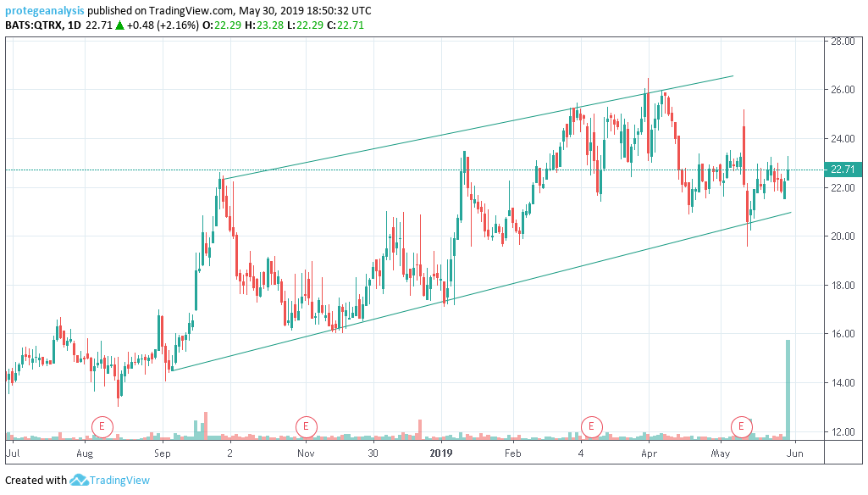Click the May label on time axis
868x495 pixels.
(720, 453)
